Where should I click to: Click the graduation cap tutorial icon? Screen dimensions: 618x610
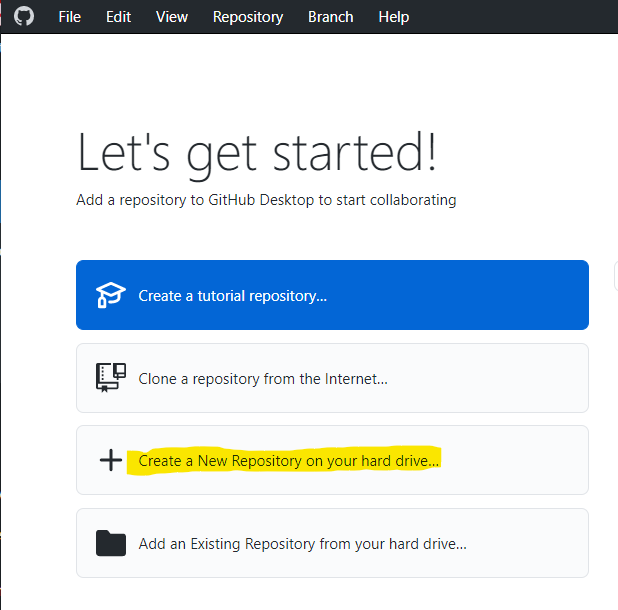click(111, 295)
